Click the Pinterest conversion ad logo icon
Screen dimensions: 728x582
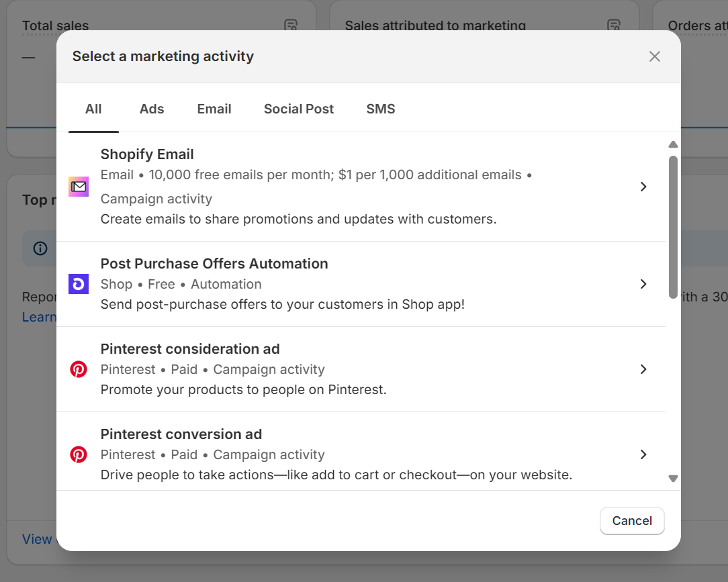pyautogui.click(x=79, y=454)
